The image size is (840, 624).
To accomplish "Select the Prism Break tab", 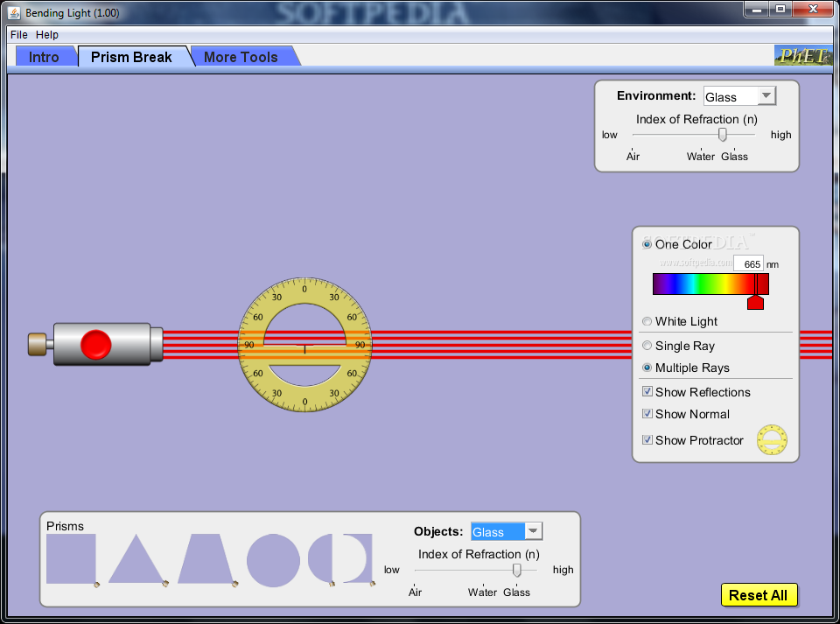I will [131, 57].
